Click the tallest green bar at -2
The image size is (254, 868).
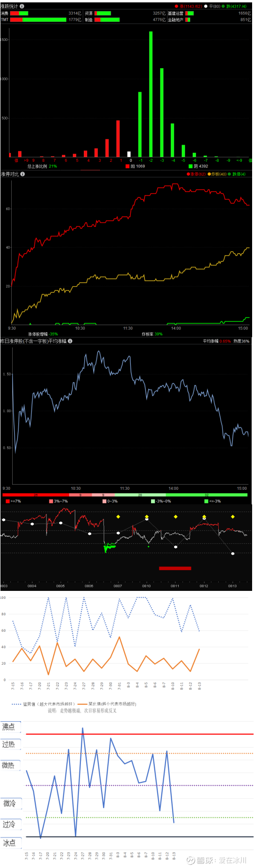(151, 94)
